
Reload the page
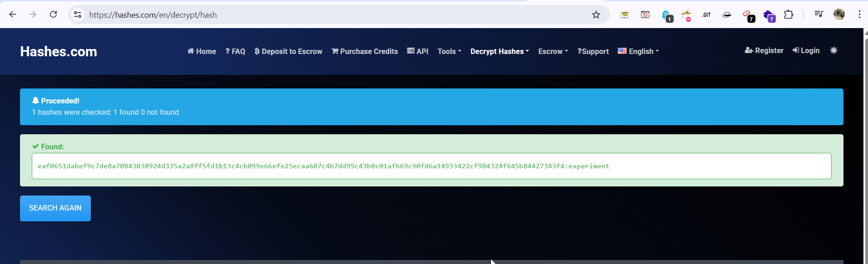click(x=53, y=15)
